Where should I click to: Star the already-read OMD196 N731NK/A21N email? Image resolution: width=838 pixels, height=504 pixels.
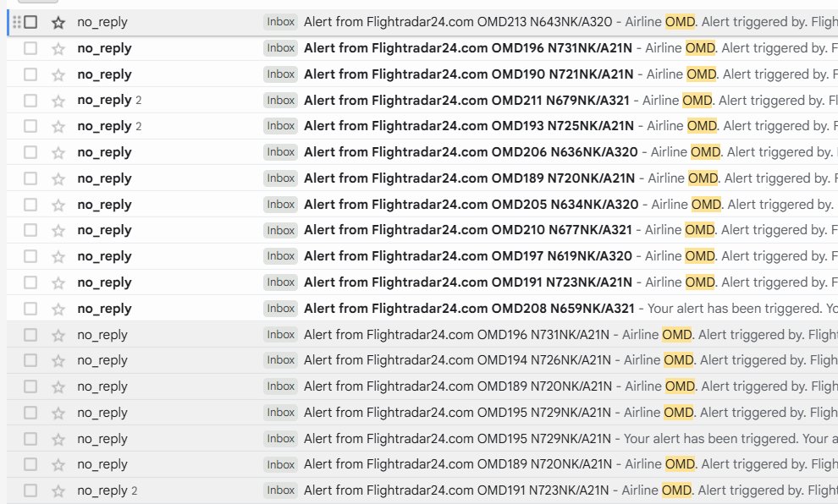pyautogui.click(x=58, y=335)
